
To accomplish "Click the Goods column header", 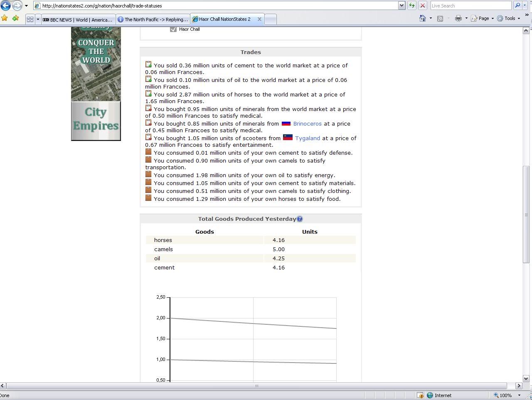I will tap(204, 232).
